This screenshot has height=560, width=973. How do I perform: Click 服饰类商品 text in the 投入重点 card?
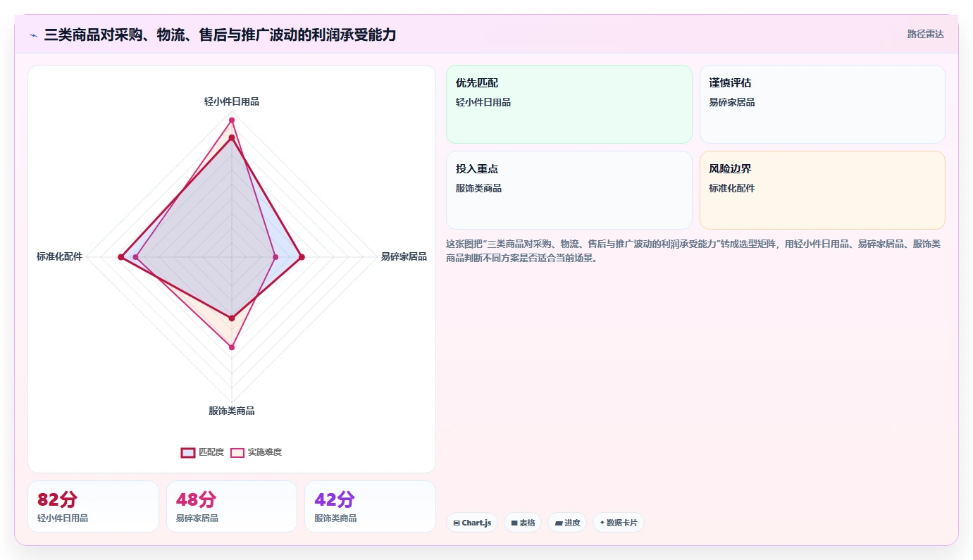(x=479, y=188)
